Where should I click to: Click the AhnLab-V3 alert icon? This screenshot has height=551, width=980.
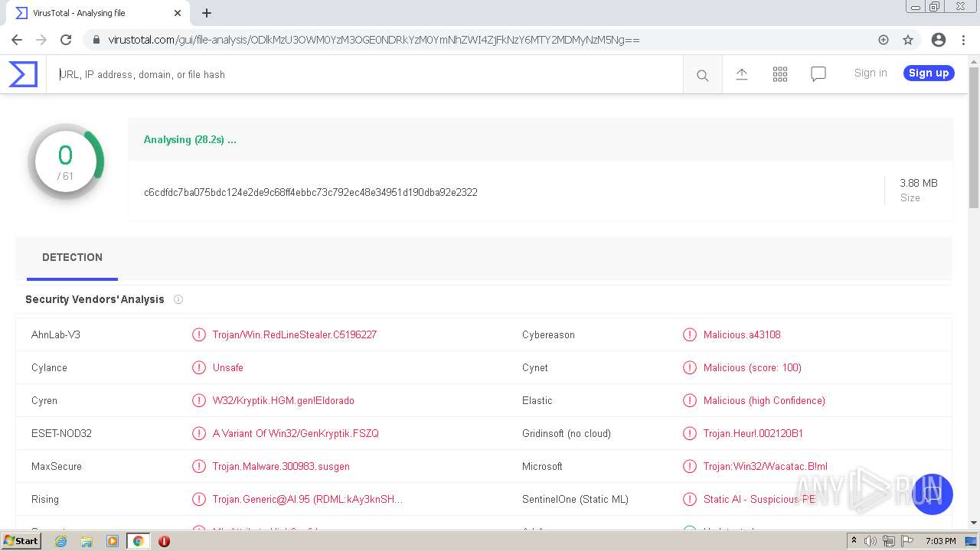coord(199,334)
